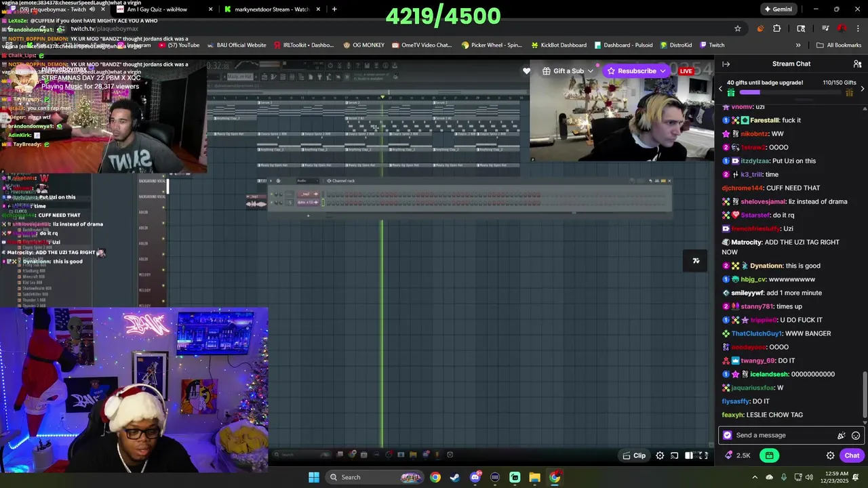Click Matrocity username in chat

click(747, 242)
